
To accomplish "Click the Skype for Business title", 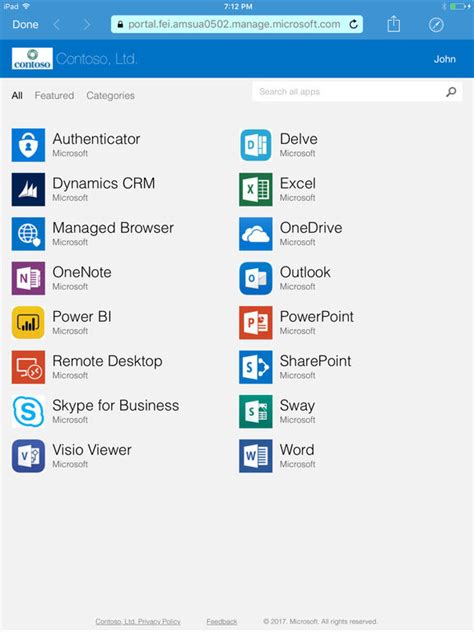I will tap(116, 405).
